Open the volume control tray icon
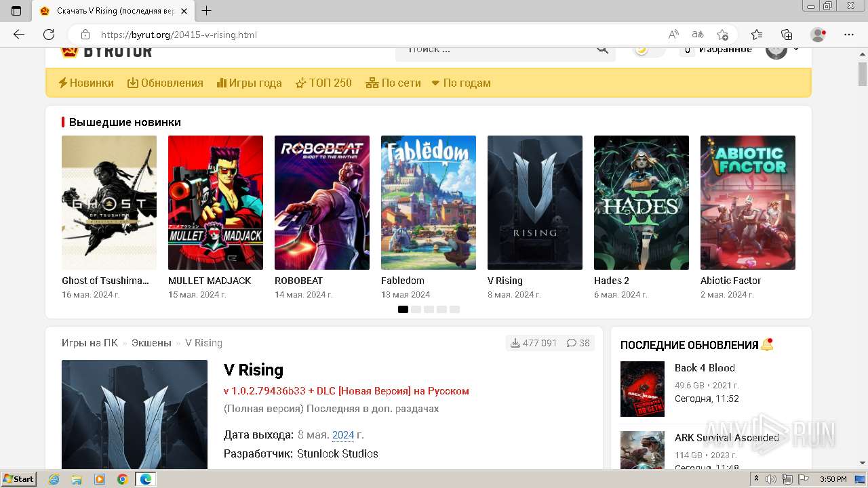Image resolution: width=868 pixels, height=488 pixels. 772,479
